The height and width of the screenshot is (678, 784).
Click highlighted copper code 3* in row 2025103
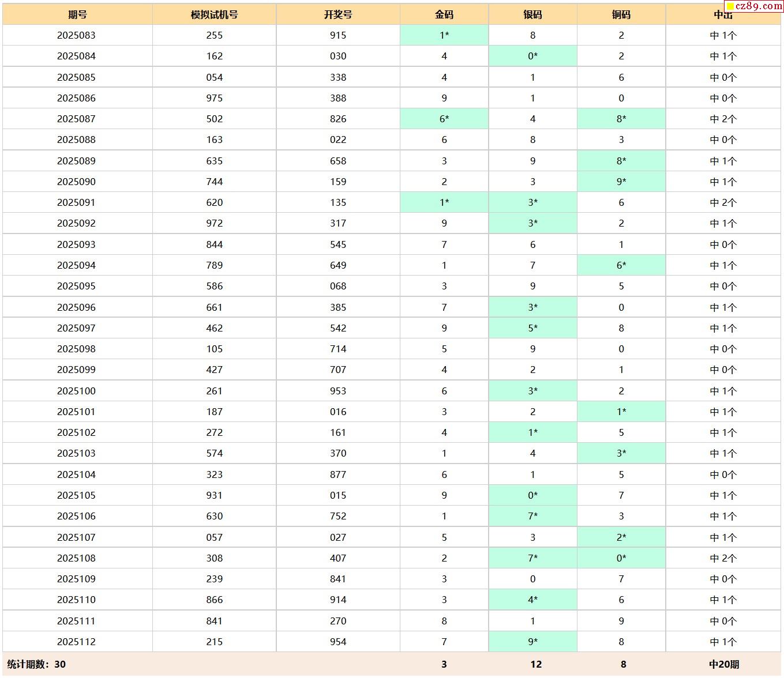(621, 453)
